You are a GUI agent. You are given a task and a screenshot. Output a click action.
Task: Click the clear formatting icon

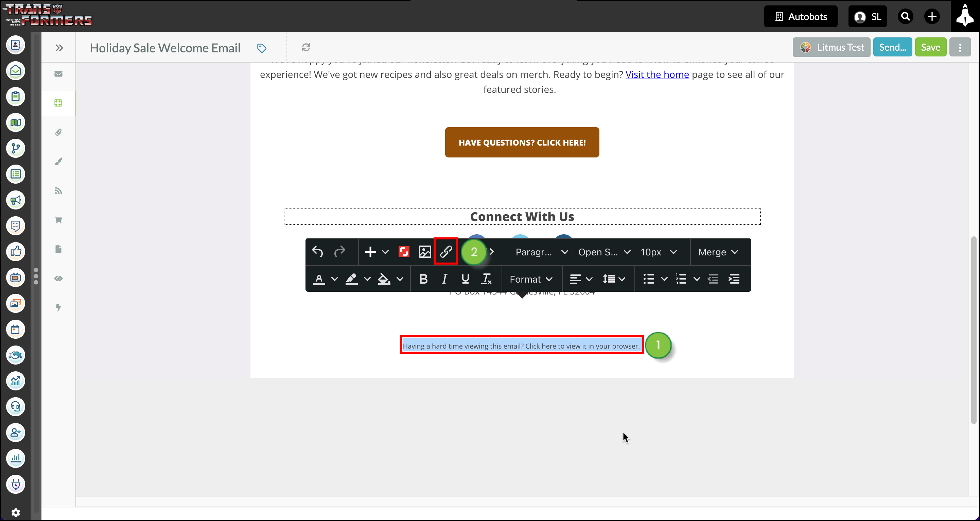486,279
